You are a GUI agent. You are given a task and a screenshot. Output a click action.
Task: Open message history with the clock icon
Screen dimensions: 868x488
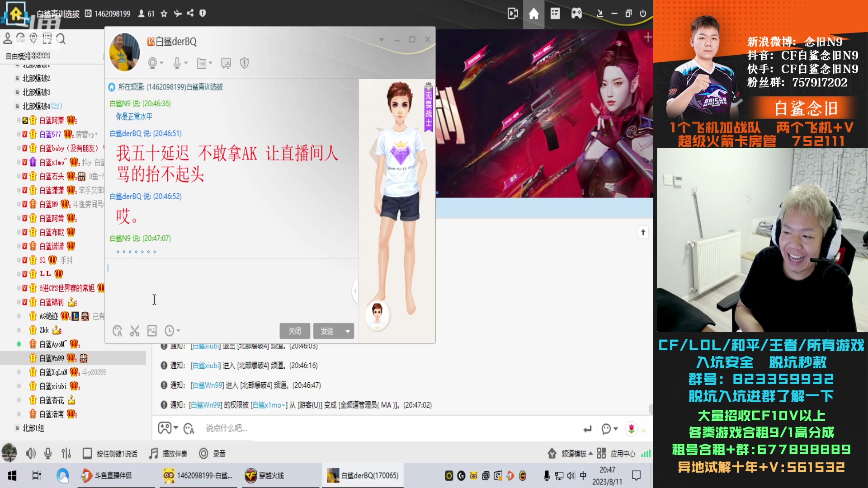(x=170, y=331)
